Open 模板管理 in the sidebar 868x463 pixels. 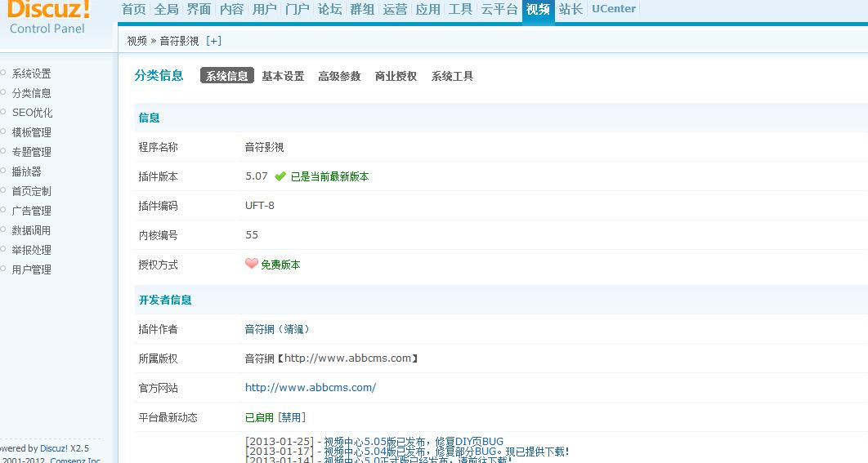(32, 132)
